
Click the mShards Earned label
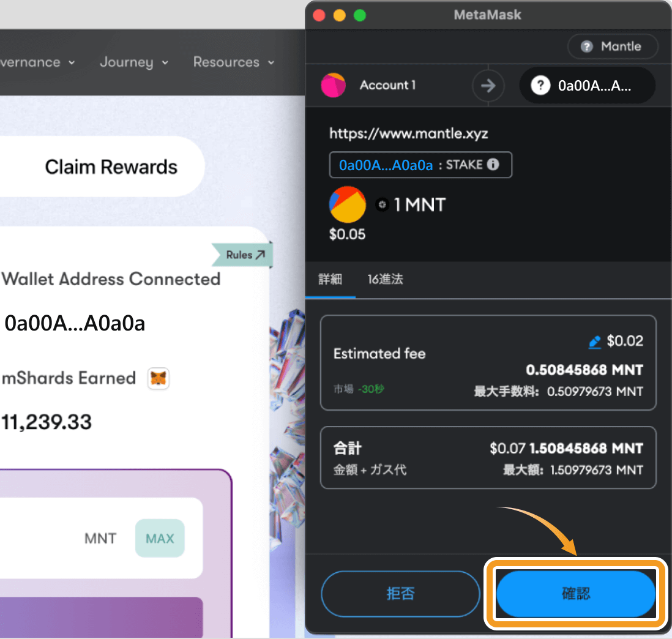tap(69, 378)
